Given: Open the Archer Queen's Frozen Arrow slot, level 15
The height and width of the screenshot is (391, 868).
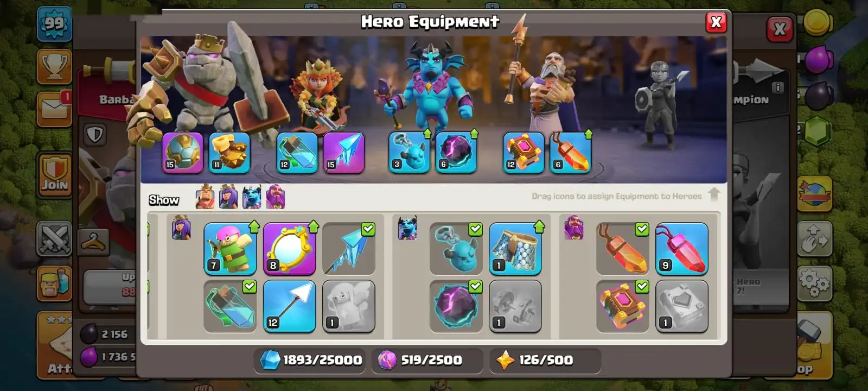Looking at the screenshot, I should point(344,153).
